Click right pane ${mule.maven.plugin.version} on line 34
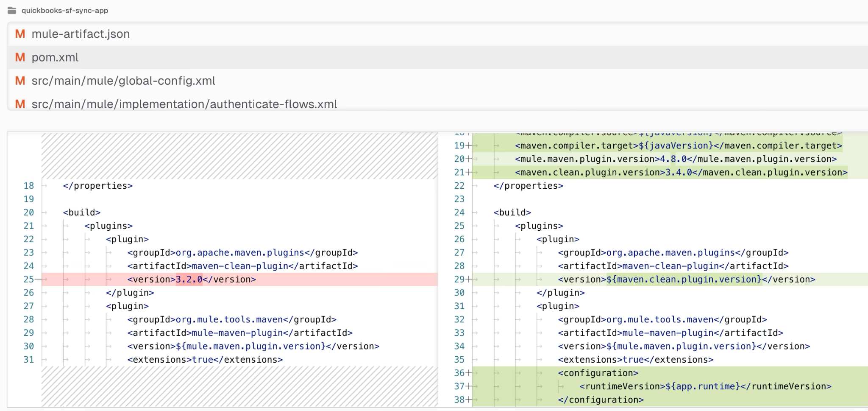 682,346
